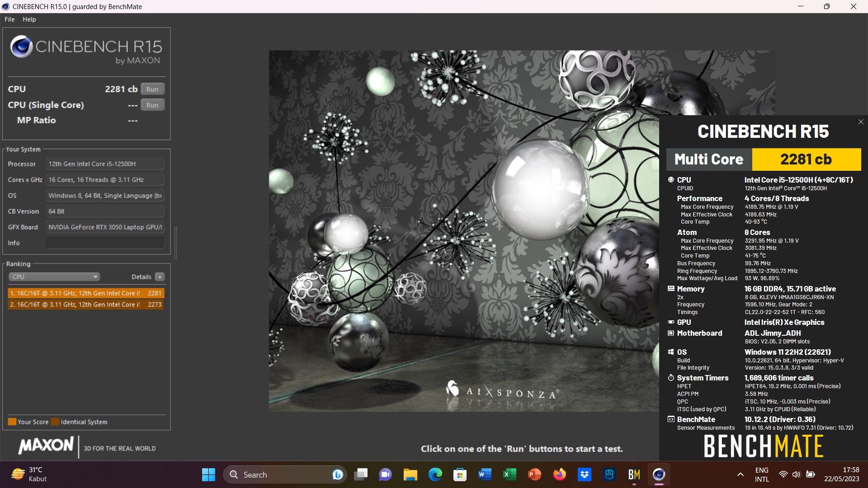Click the Info input field
The width and height of the screenshot is (868, 488).
pos(105,243)
